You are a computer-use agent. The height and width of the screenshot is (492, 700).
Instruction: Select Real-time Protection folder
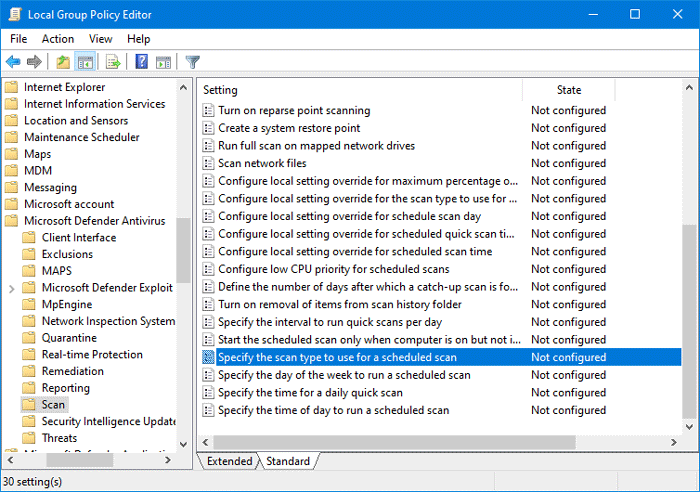92,354
